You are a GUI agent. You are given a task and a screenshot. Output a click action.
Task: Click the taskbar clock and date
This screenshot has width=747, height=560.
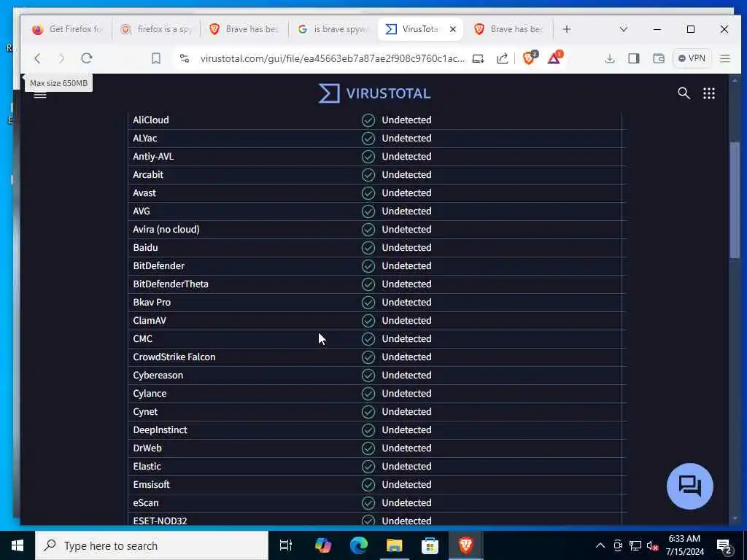684,545
